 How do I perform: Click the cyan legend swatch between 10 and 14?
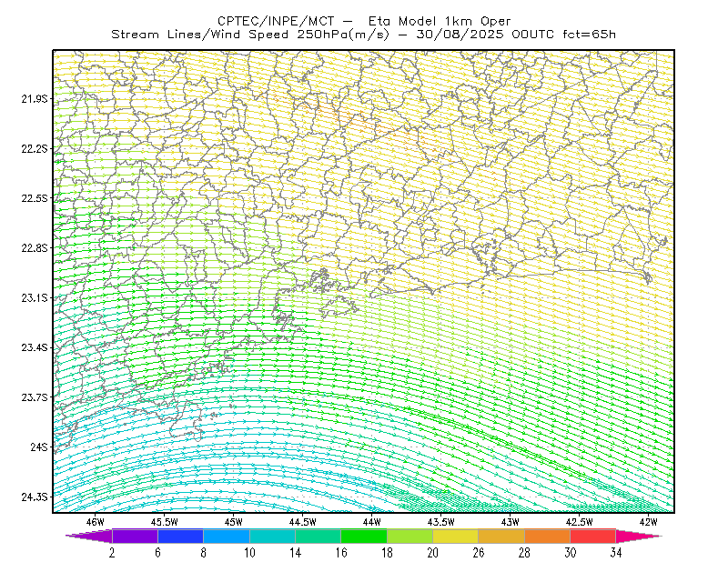[272, 536]
